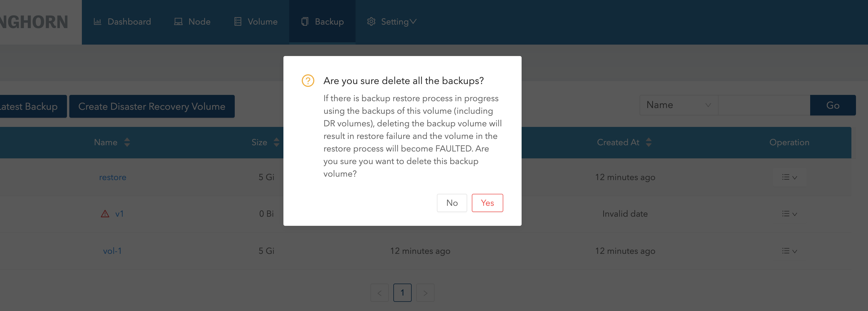Click the Volume icon in navigation bar
This screenshot has width=868, height=311.
[x=238, y=21]
